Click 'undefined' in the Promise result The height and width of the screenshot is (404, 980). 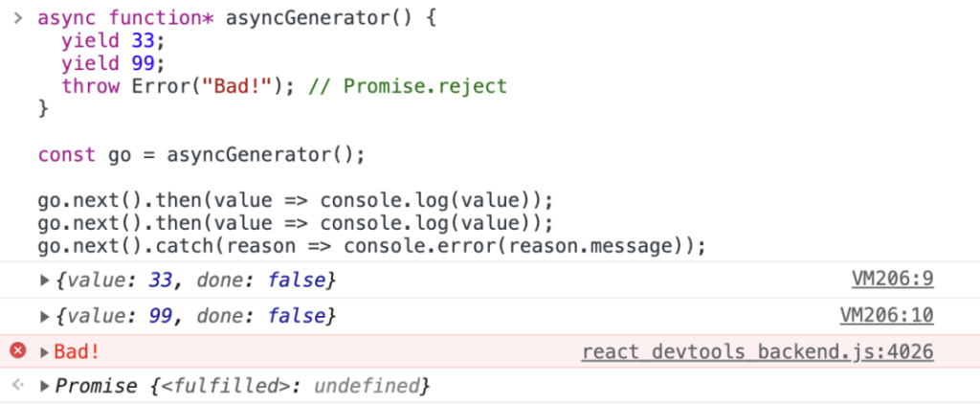(x=366, y=387)
